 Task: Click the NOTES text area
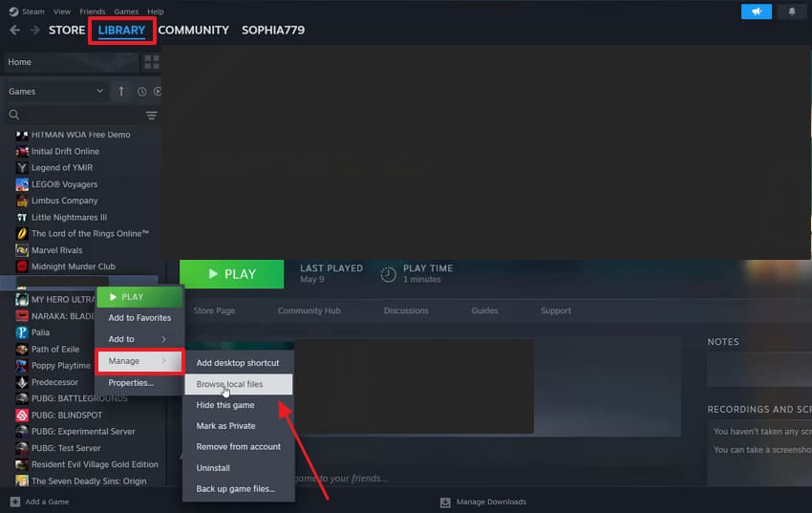759,369
